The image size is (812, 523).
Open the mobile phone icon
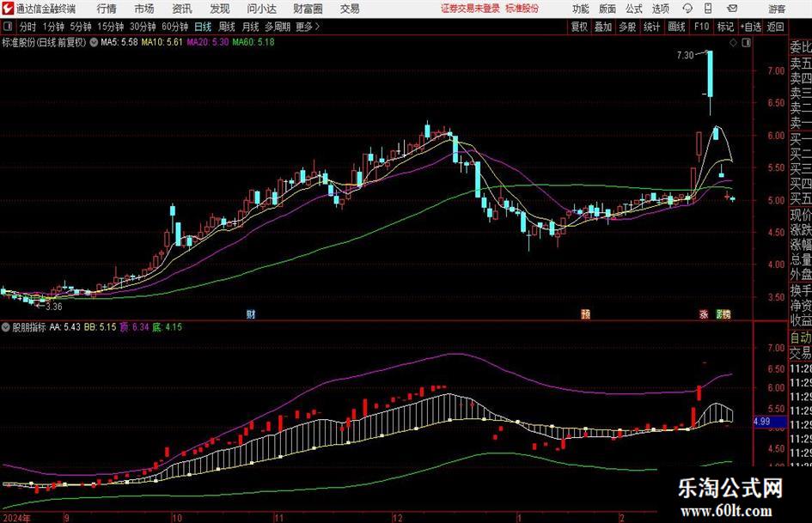point(708,9)
